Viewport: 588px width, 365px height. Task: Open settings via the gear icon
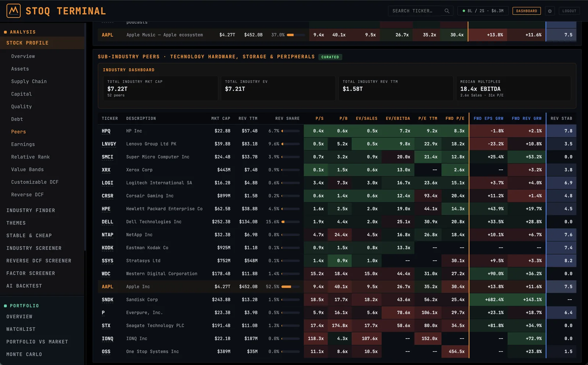tap(550, 11)
